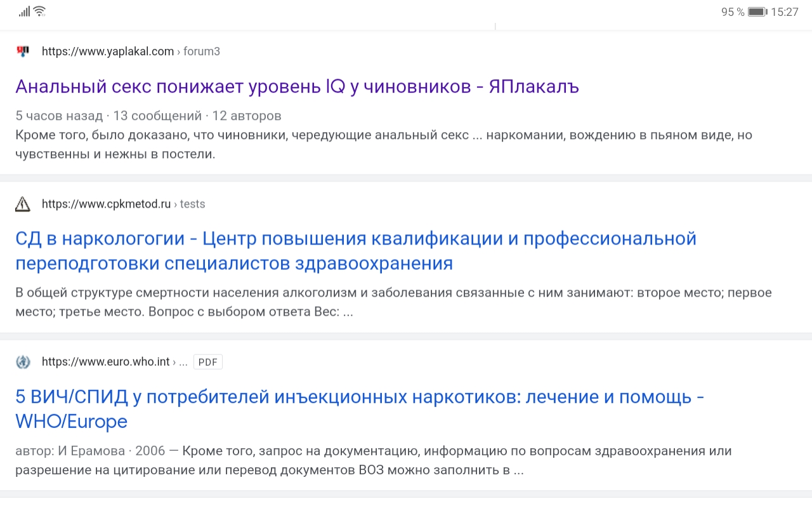The image size is (812, 508).
Task: Tap the warning triangle icon beside cpkmetod.ru
Action: tap(23, 204)
